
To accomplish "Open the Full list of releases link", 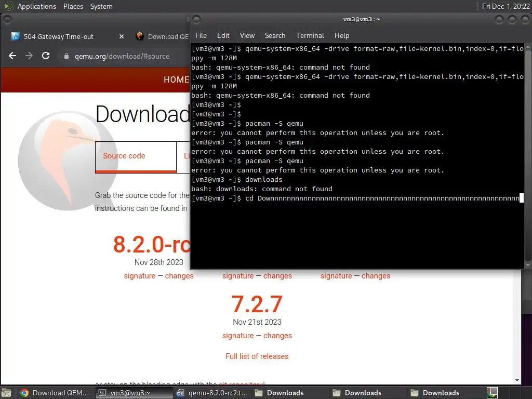I will click(257, 356).
